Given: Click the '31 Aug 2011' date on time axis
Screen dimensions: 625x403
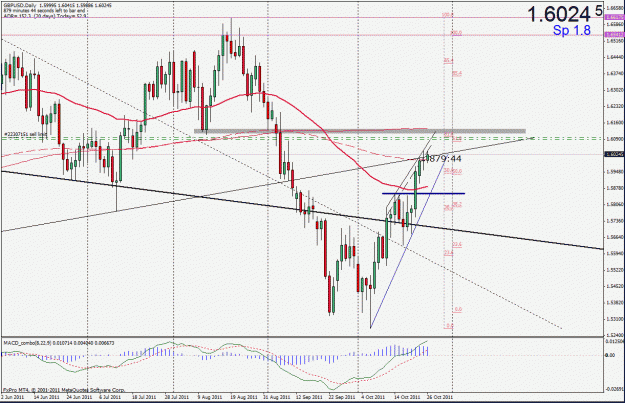Looking at the screenshot, I should pyautogui.click(x=277, y=397).
